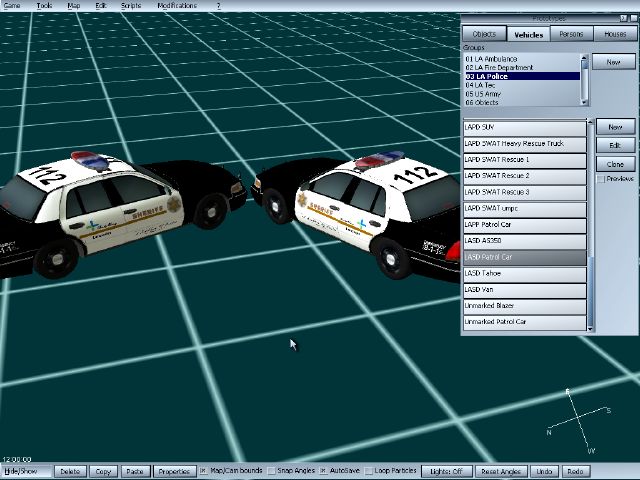This screenshot has width=640, height=480.
Task: Click the Edit prototype button
Action: 616,145
